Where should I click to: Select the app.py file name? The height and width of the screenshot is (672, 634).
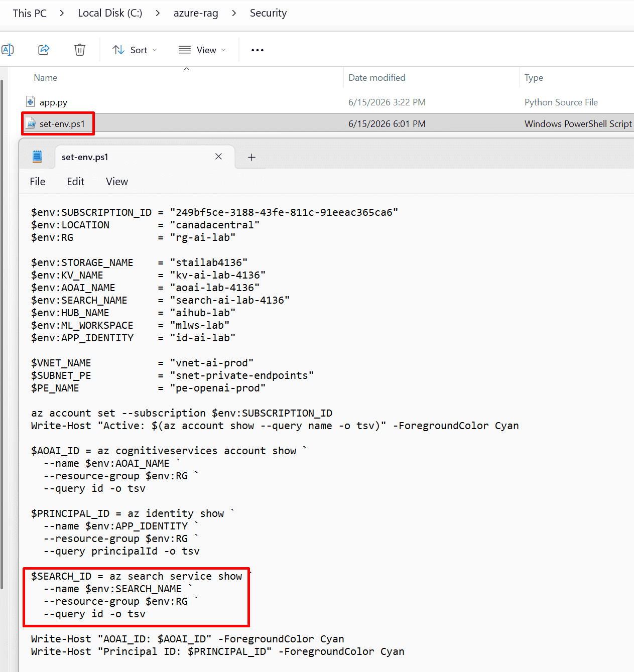click(53, 102)
